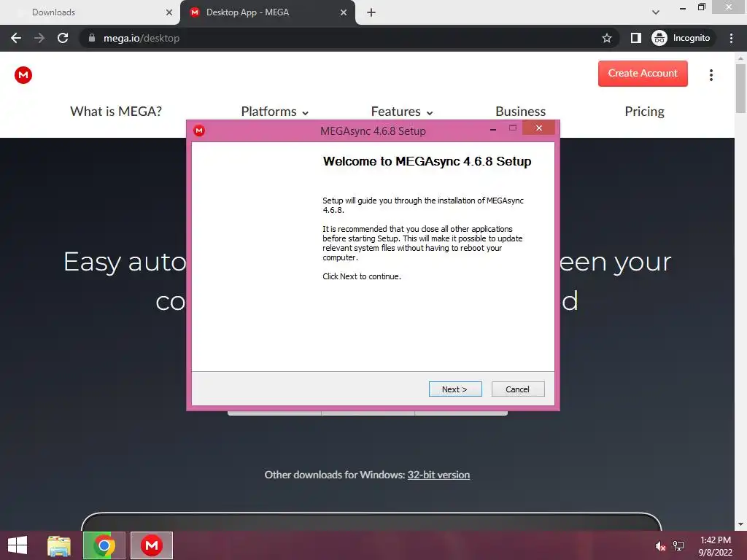The image size is (747, 560).
Task: Click the taskbar clock showing 1:42 PM
Action: point(715,545)
